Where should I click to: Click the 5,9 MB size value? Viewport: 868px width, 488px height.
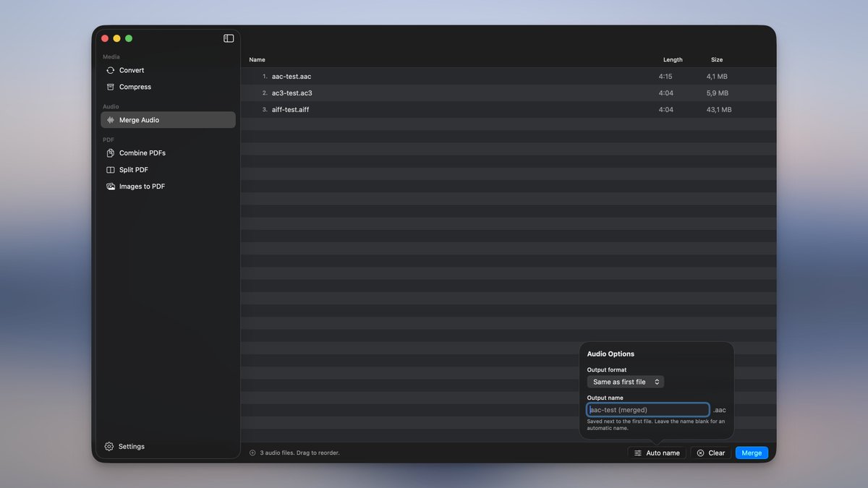[x=718, y=93]
